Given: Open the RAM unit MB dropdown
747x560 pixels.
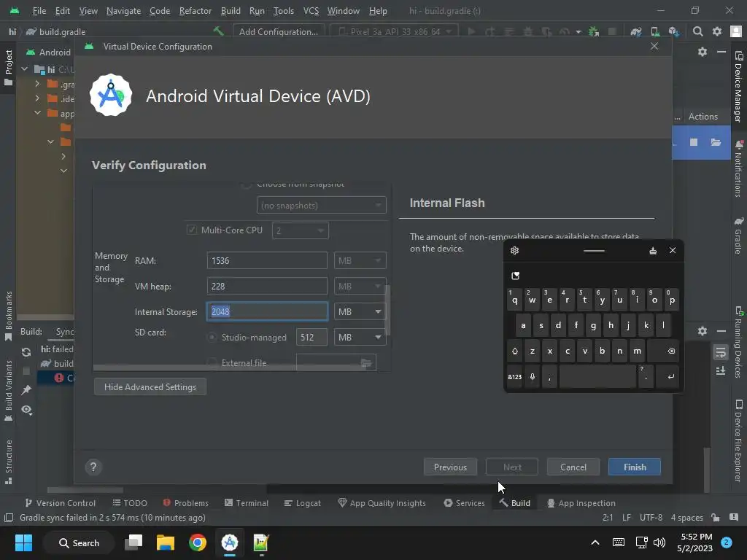Looking at the screenshot, I should pyautogui.click(x=360, y=261).
